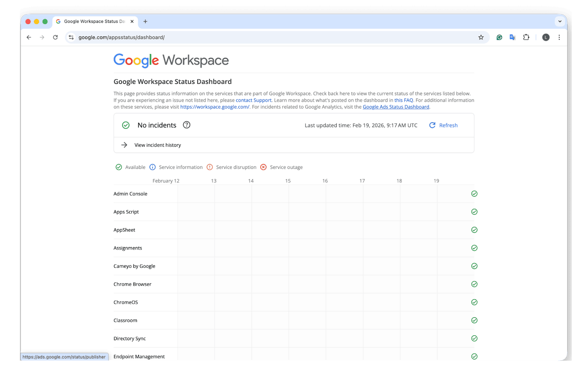Click the status checkmark for ChromeOS availability
Image resolution: width=588 pixels, height=388 pixels.
point(474,302)
